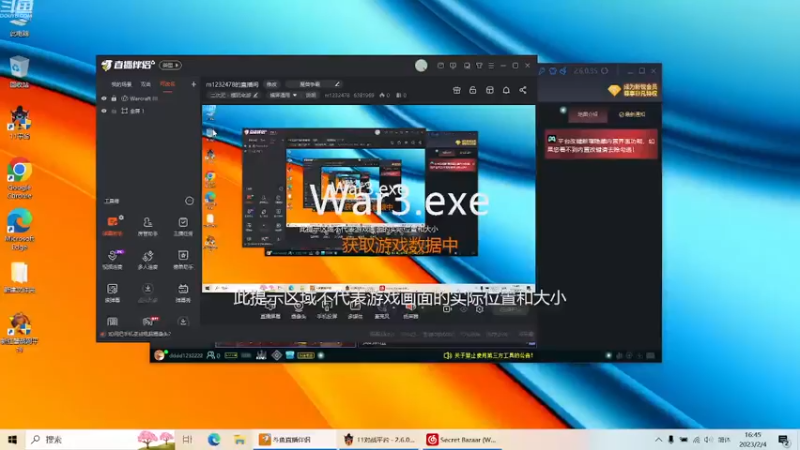Select the tab beside the red tab button
The width and height of the screenshot is (800, 450).
(632, 114)
